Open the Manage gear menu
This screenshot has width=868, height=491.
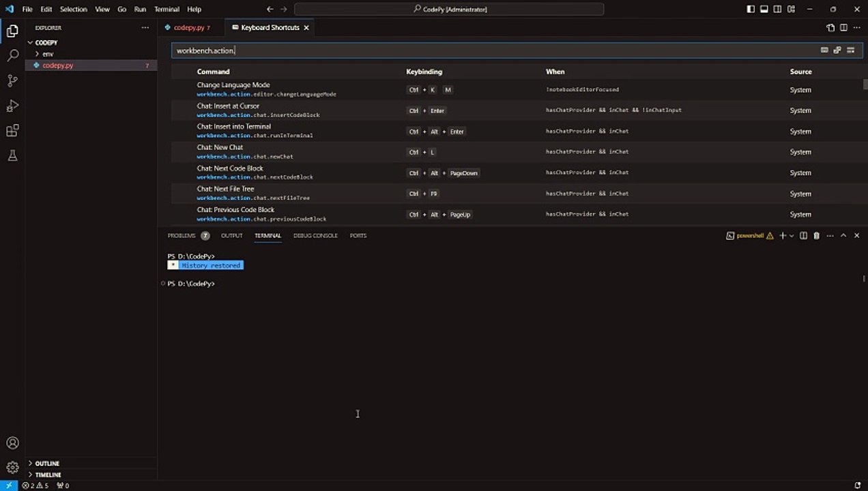12,468
